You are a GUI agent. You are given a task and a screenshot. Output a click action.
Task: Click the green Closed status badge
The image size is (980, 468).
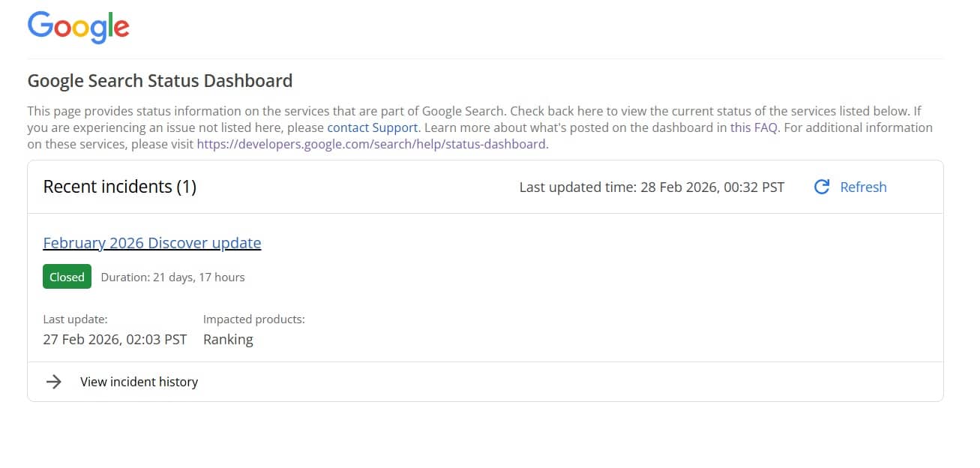pos(67,277)
